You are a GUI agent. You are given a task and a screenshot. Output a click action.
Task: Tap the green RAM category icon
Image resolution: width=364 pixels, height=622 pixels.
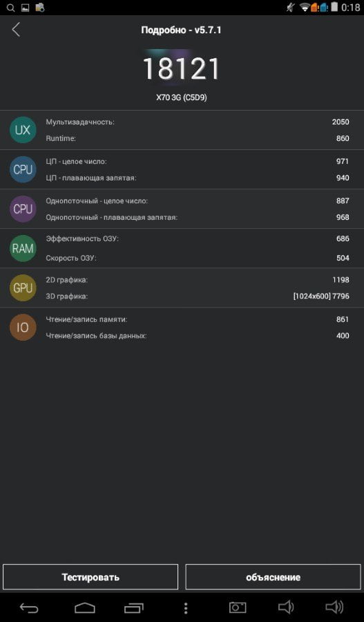click(23, 248)
